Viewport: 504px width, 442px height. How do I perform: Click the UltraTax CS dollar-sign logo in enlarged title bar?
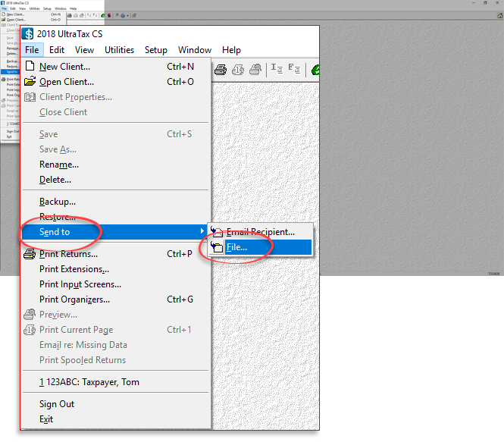pyautogui.click(x=28, y=34)
